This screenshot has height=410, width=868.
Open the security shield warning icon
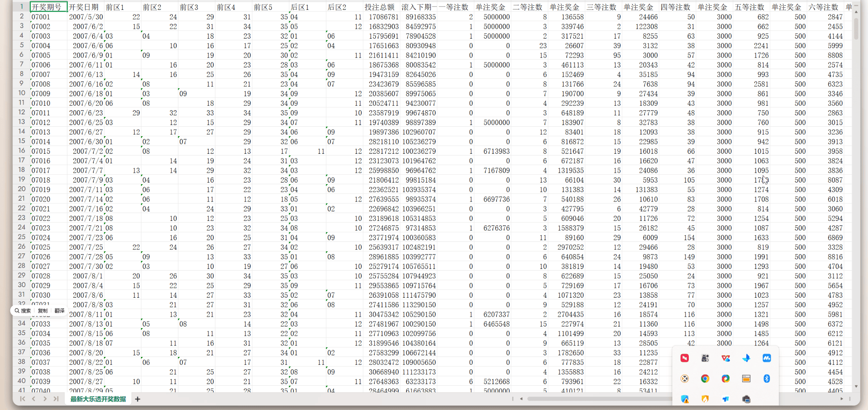coord(685,399)
